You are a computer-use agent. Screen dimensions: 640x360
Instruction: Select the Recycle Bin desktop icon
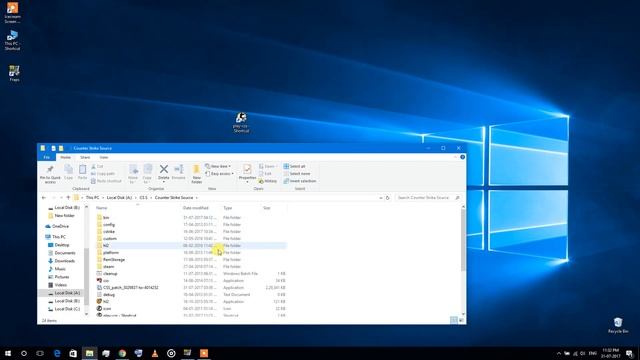pyautogui.click(x=618, y=325)
